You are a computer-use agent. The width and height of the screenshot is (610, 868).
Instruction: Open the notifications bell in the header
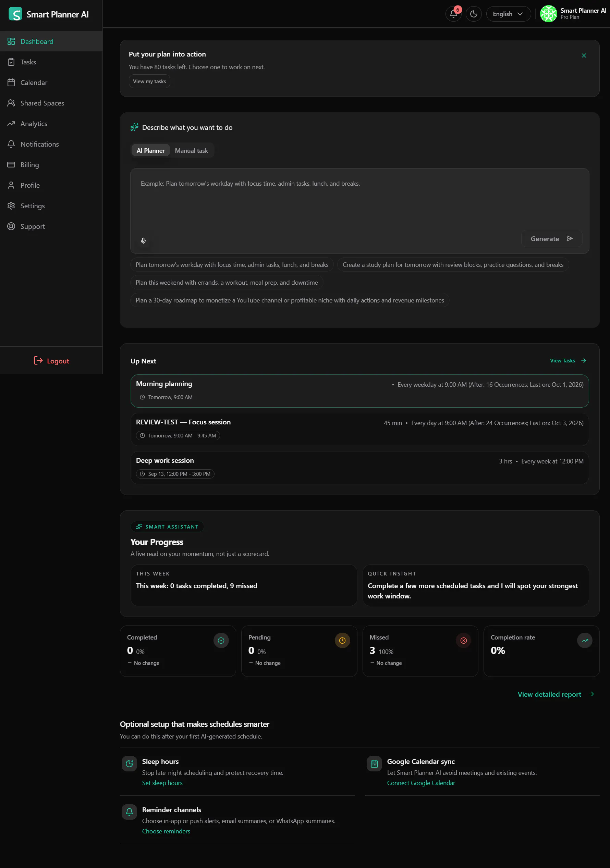453,14
